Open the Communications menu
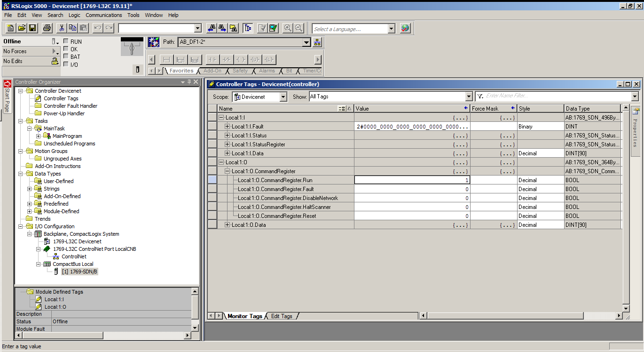This screenshot has width=644, height=352. click(104, 15)
